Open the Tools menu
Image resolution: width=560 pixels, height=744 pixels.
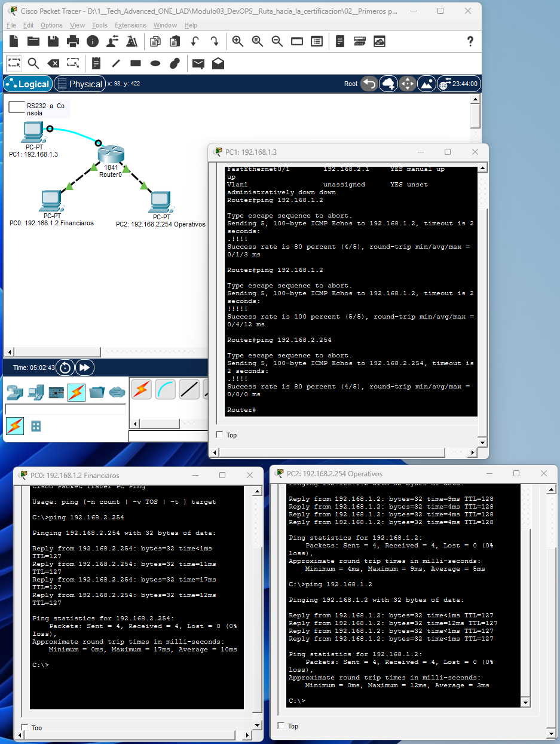100,25
